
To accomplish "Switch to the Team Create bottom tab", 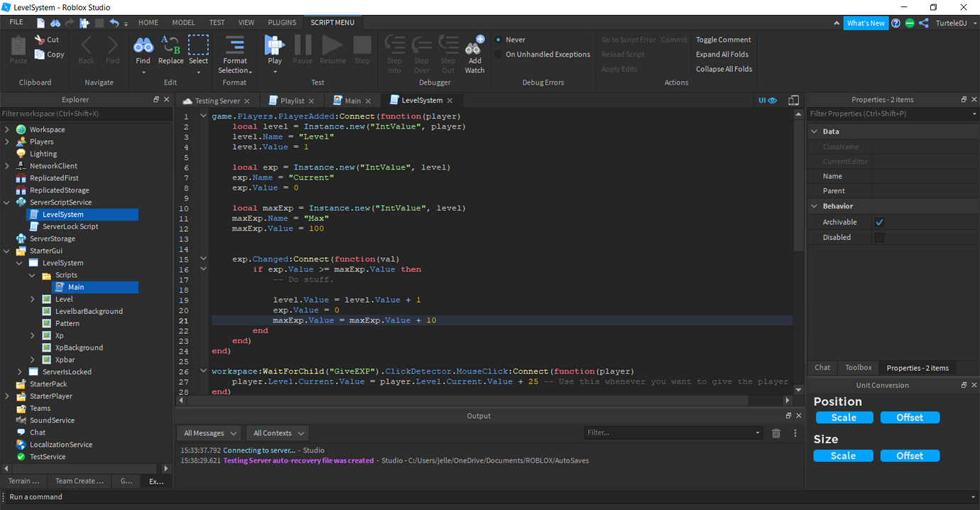I will (80, 481).
